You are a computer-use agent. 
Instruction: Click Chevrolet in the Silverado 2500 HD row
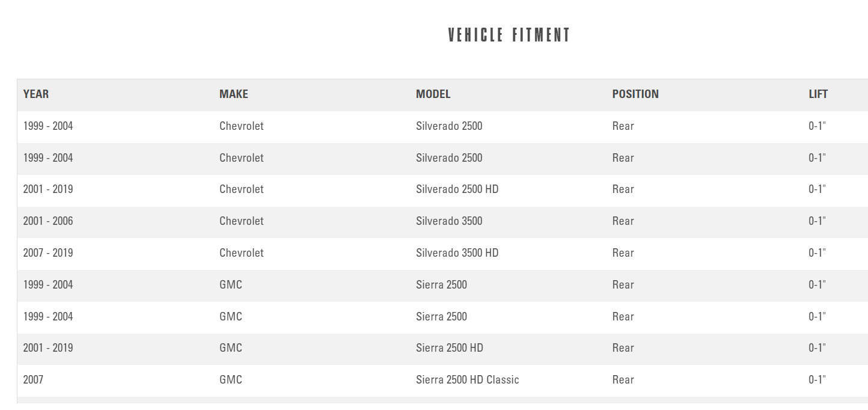pos(242,189)
